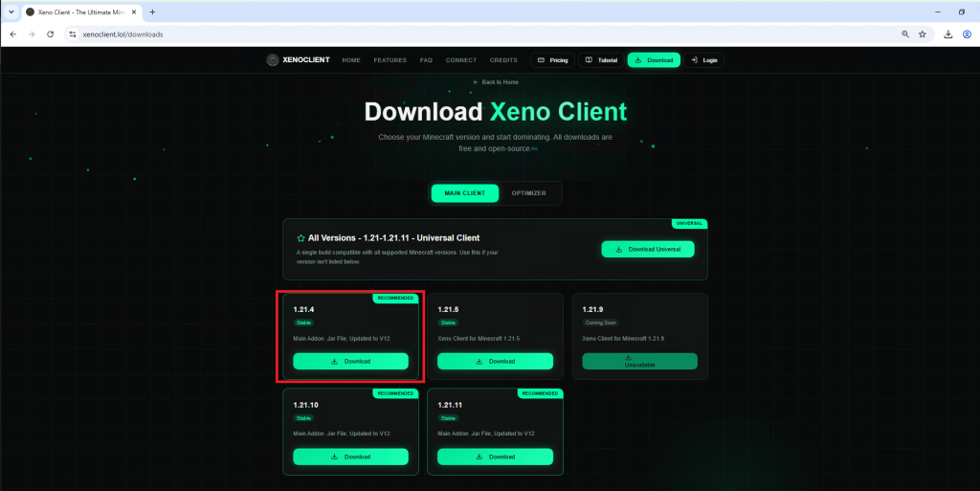Click the RECOMMENDED badge on 1.21.4 card
This screenshot has height=491, width=980.
pyautogui.click(x=395, y=298)
